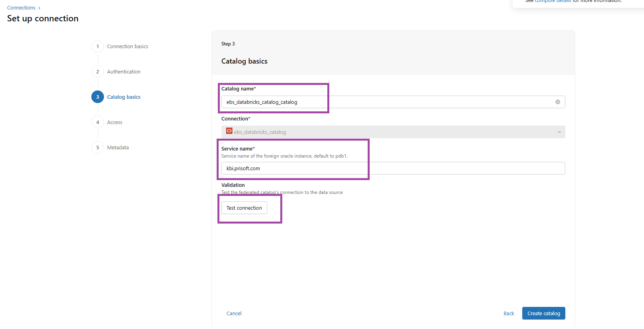
Task: Click the highlighted blue step 3 circle
Action: point(98,97)
